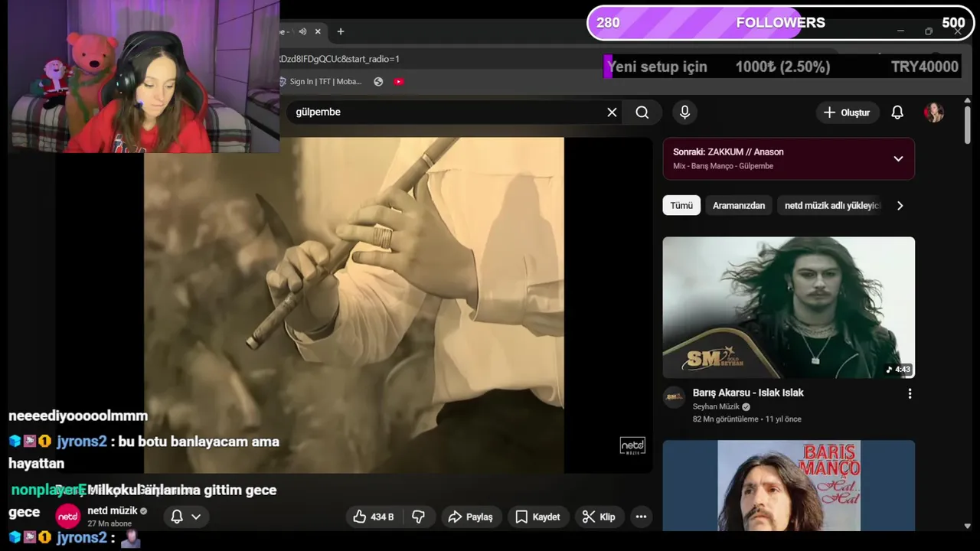Open the Seyhan Müzik channel avatar
Screen dimensions: 980x551
pos(674,396)
